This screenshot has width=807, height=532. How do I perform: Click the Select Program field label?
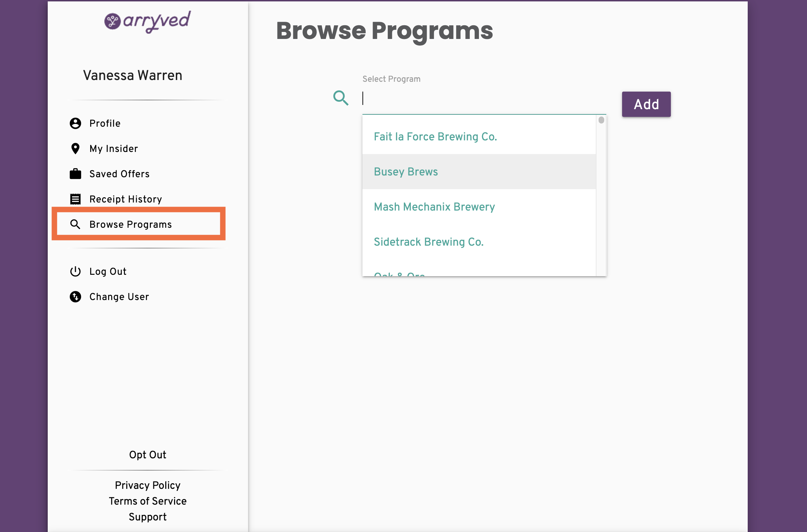[392, 79]
